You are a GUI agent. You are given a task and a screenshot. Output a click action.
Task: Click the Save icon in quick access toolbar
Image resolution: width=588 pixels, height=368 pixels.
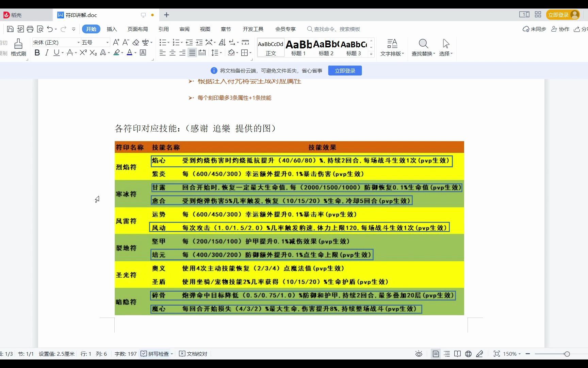(x=10, y=29)
